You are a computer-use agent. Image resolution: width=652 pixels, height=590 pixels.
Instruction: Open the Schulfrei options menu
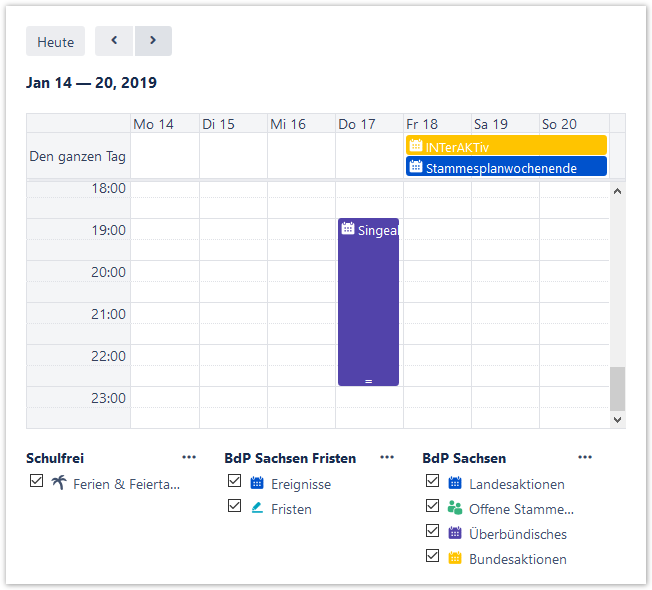189,458
